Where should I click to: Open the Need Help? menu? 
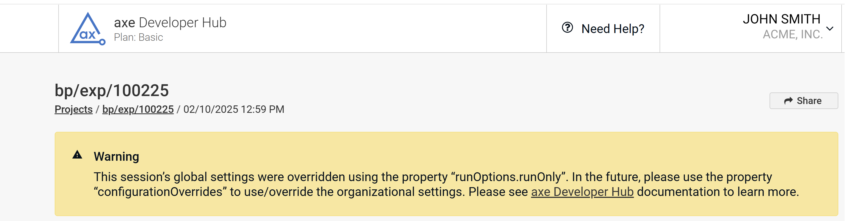pos(613,29)
